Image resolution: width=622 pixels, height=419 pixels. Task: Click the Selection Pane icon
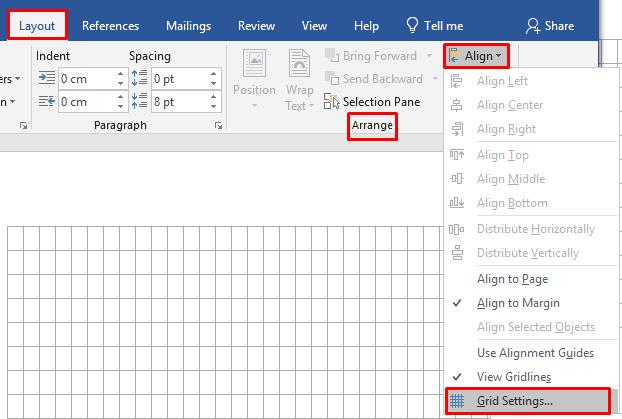[x=332, y=101]
